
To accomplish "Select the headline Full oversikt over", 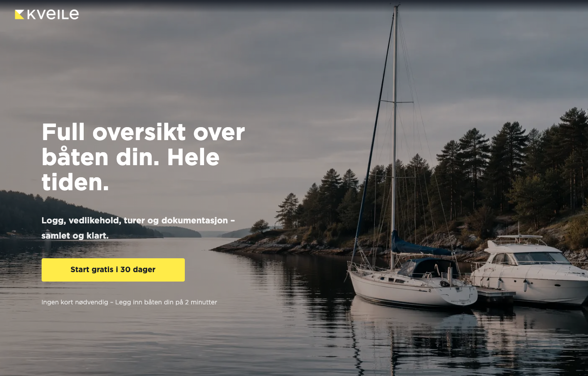I will [143, 132].
